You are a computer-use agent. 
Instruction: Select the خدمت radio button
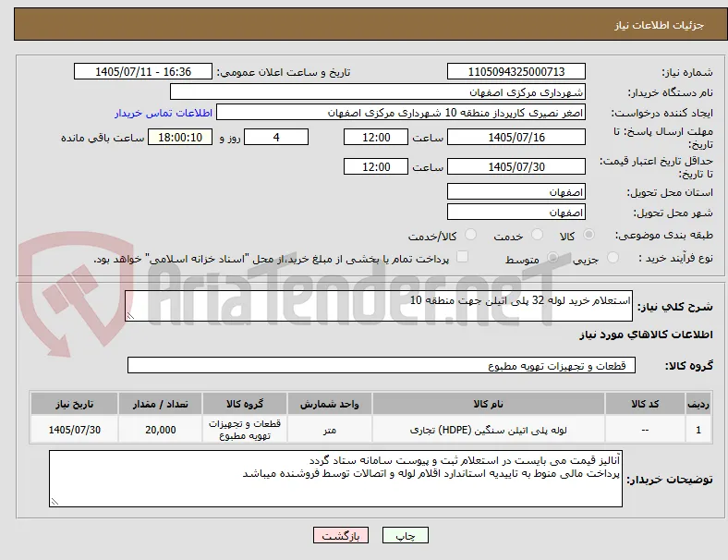coord(537,235)
